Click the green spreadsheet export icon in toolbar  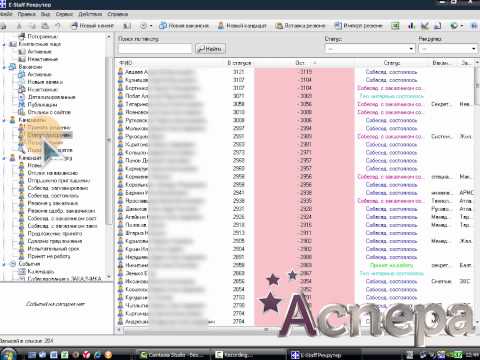tap(395, 26)
